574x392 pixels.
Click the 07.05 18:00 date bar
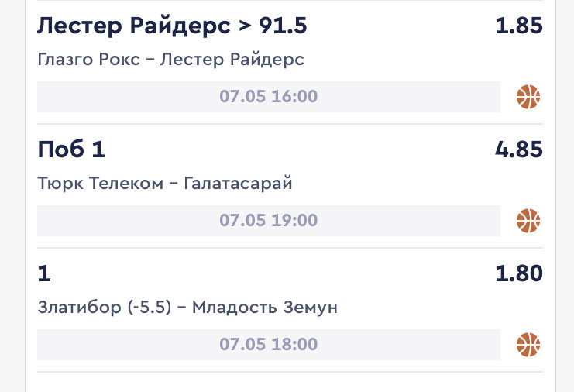268,345
